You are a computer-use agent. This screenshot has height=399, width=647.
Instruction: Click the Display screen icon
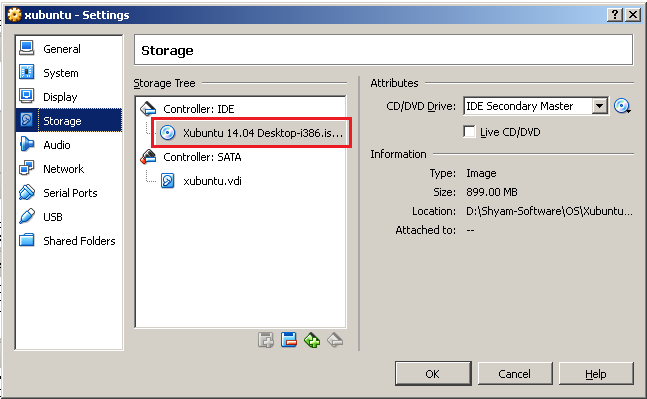(x=27, y=96)
